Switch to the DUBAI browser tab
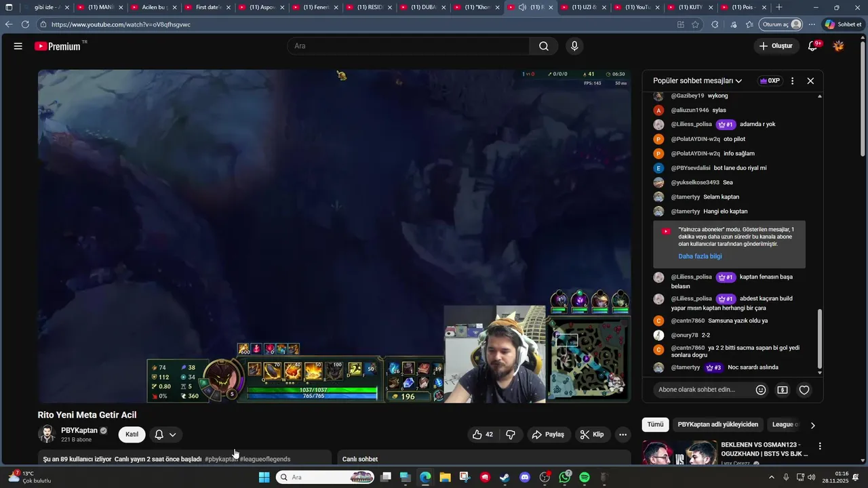This screenshot has height=488, width=868. pos(422,7)
